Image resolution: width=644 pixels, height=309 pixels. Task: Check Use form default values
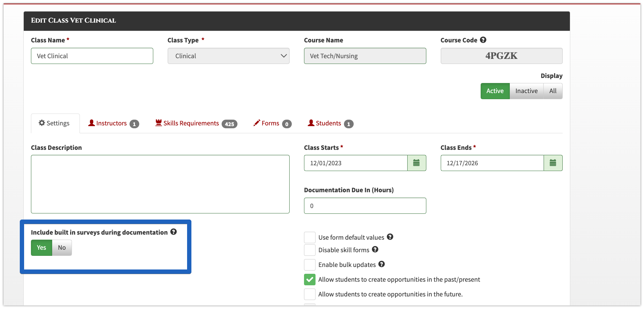tap(310, 237)
